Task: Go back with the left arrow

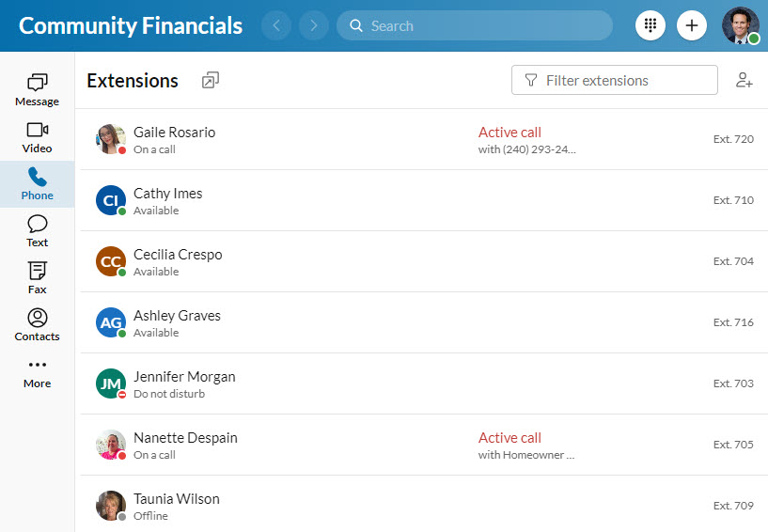Action: point(275,25)
